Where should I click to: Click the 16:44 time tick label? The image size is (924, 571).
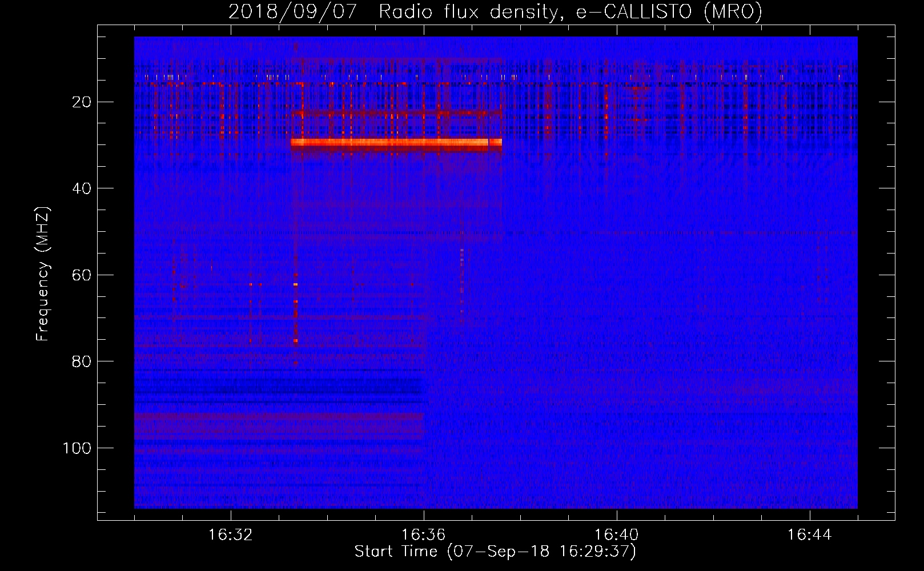point(810,535)
